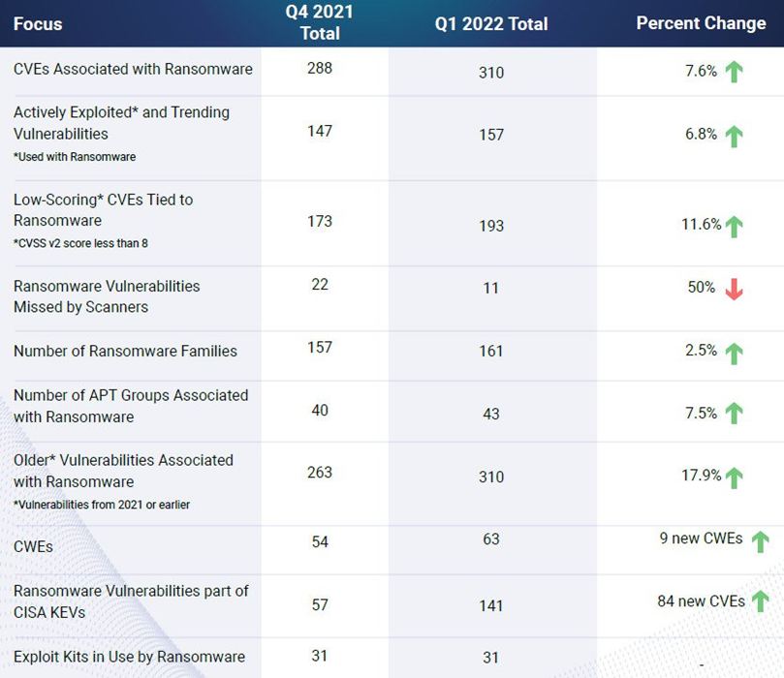Click green up arrow beside 7.6%
Screen dimensions: 784x678
(734, 72)
